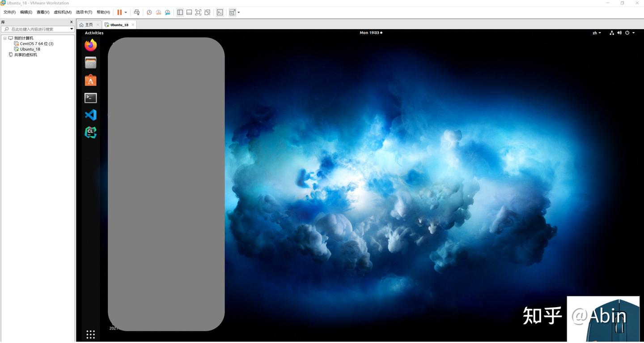Open the snapshot manager icon
Viewport: 644px width, 343px height.
[x=168, y=13]
